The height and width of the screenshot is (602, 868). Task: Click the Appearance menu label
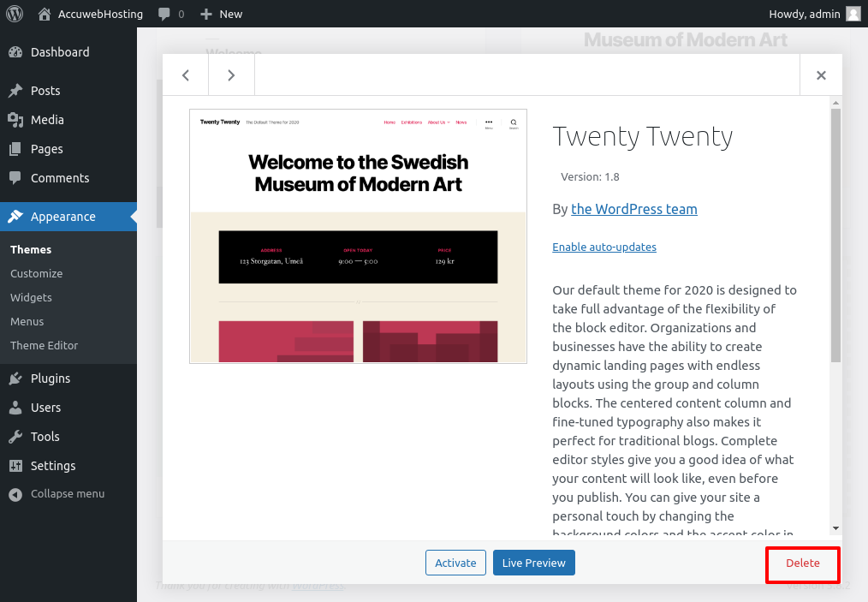(x=63, y=217)
